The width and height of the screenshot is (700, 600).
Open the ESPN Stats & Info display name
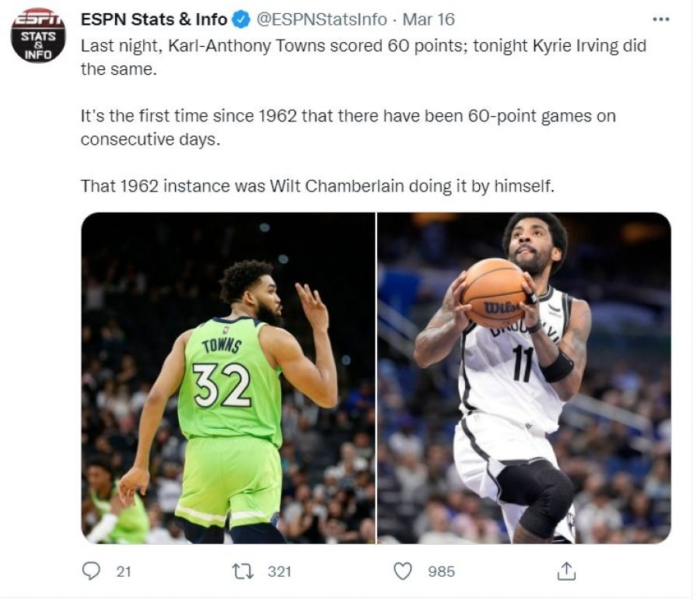click(154, 19)
